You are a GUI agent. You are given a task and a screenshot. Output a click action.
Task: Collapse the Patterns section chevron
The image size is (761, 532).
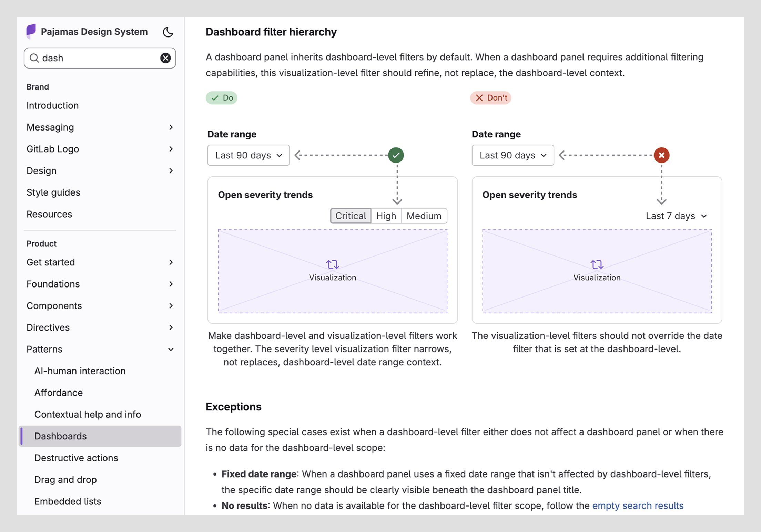tap(171, 349)
